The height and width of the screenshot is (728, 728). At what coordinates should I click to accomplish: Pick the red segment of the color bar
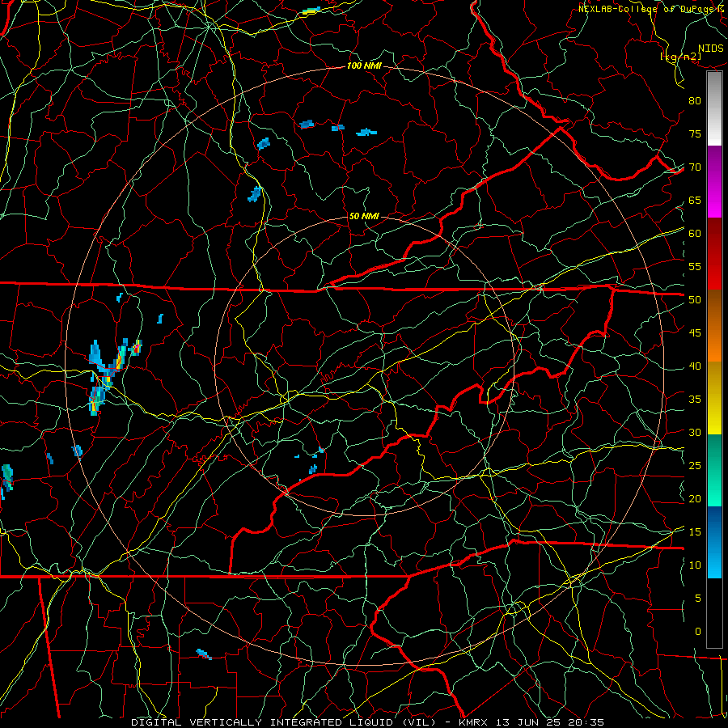(x=714, y=254)
